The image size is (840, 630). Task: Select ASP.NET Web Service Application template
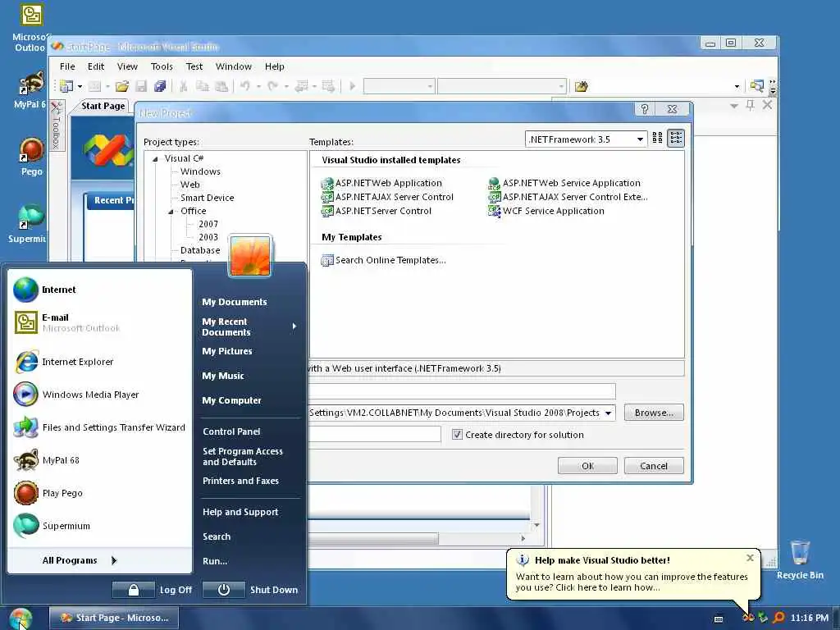tap(564, 183)
